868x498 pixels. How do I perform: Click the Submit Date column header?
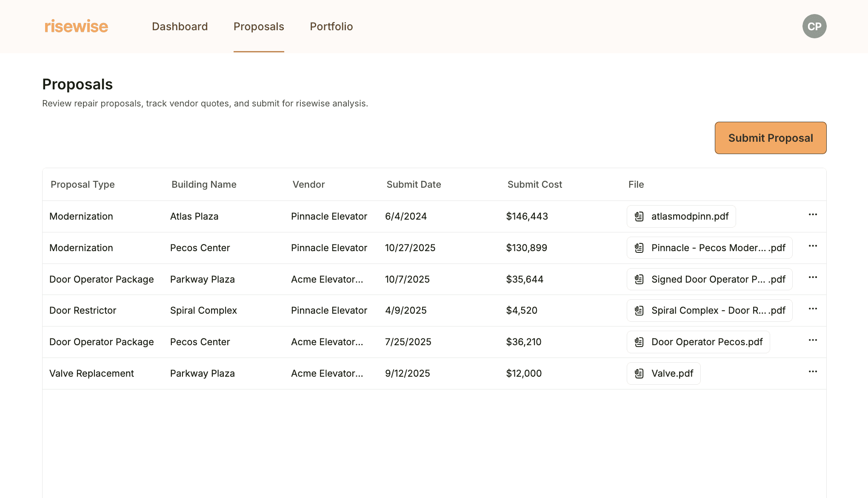(x=414, y=184)
